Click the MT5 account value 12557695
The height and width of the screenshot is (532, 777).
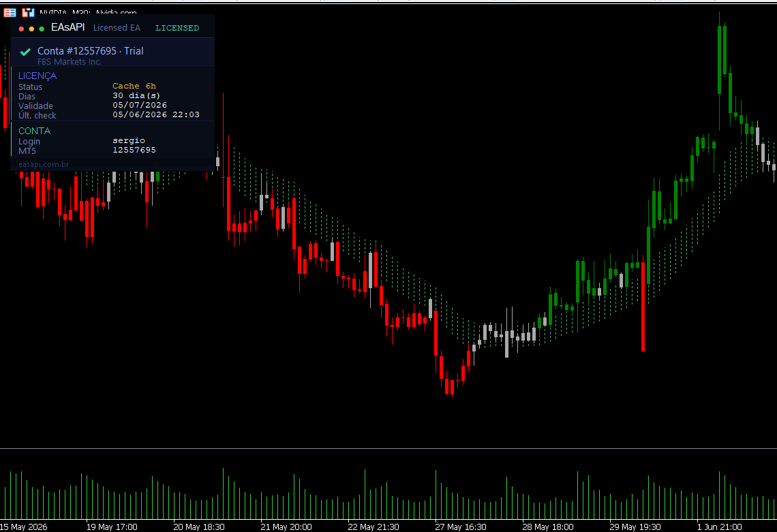pyautogui.click(x=134, y=150)
